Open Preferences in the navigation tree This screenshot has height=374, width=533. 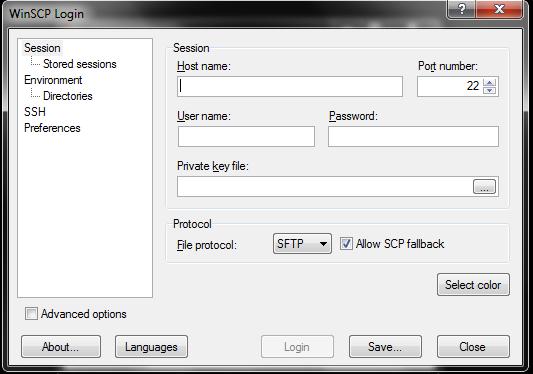point(52,128)
